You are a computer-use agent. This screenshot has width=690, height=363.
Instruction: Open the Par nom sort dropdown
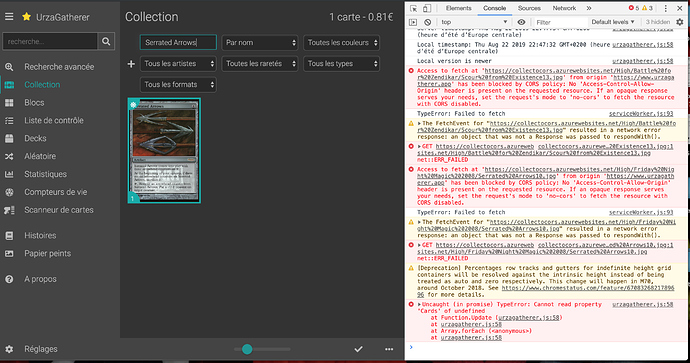[260, 43]
